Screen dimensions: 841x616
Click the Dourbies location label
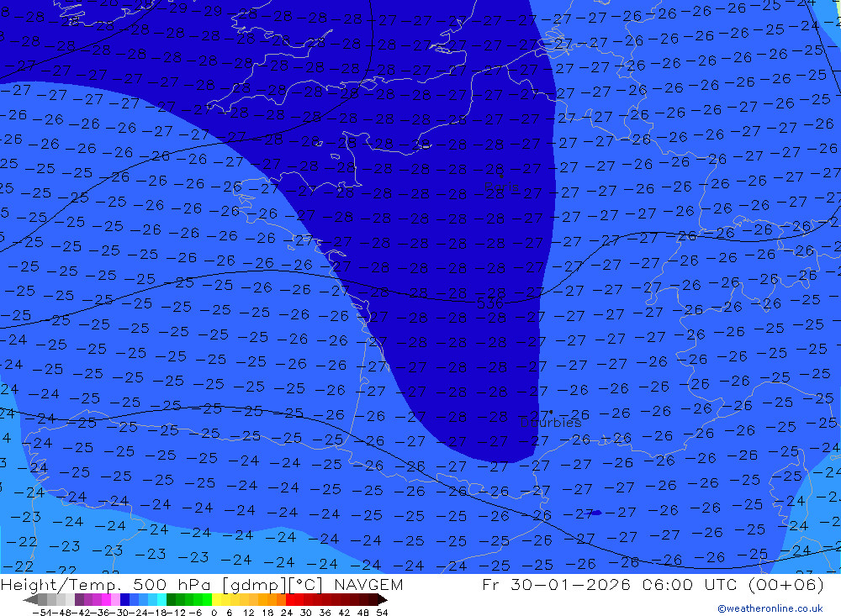[551, 423]
